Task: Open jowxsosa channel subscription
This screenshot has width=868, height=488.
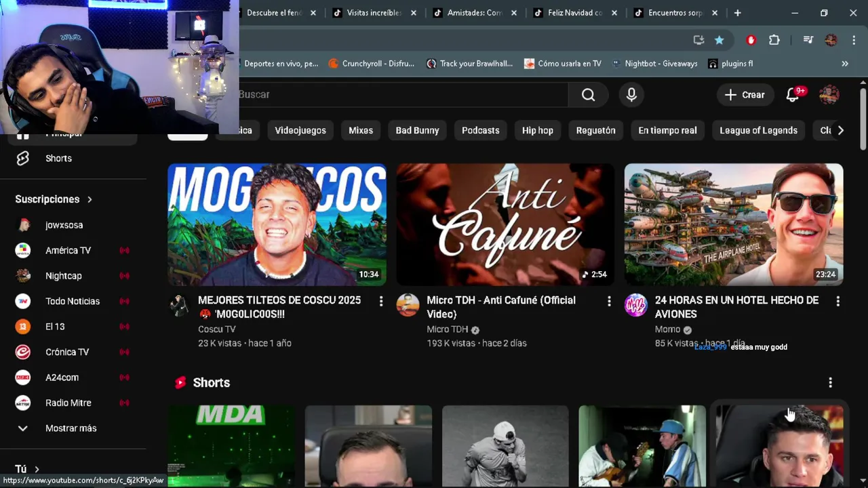Action: [73, 225]
